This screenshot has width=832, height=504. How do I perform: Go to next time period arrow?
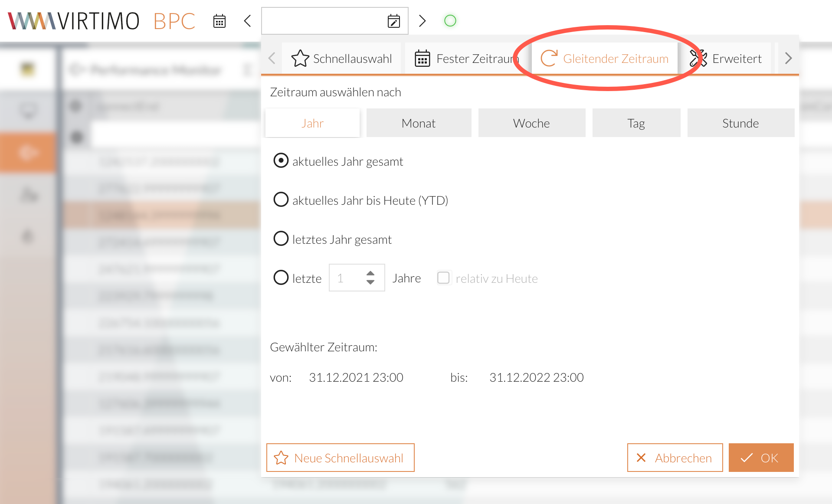click(x=422, y=21)
